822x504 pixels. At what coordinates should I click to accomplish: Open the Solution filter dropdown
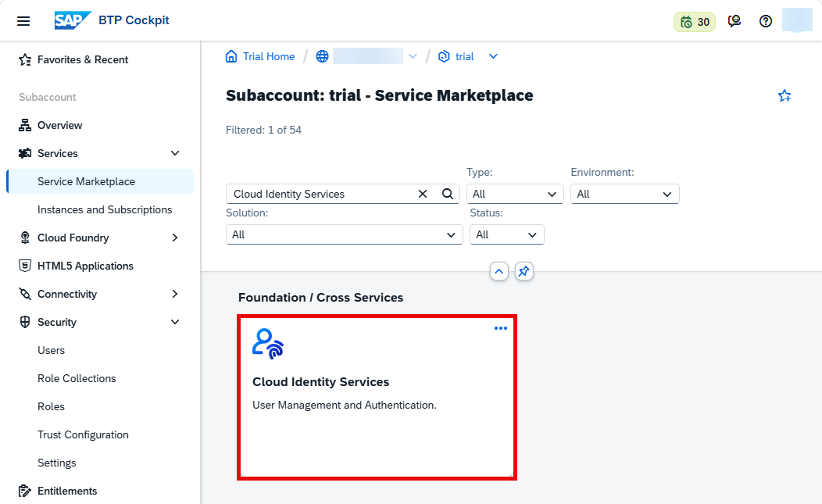344,234
